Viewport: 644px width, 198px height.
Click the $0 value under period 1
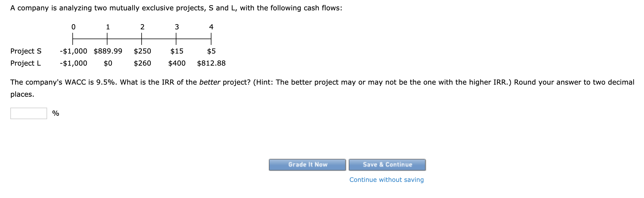[107, 63]
